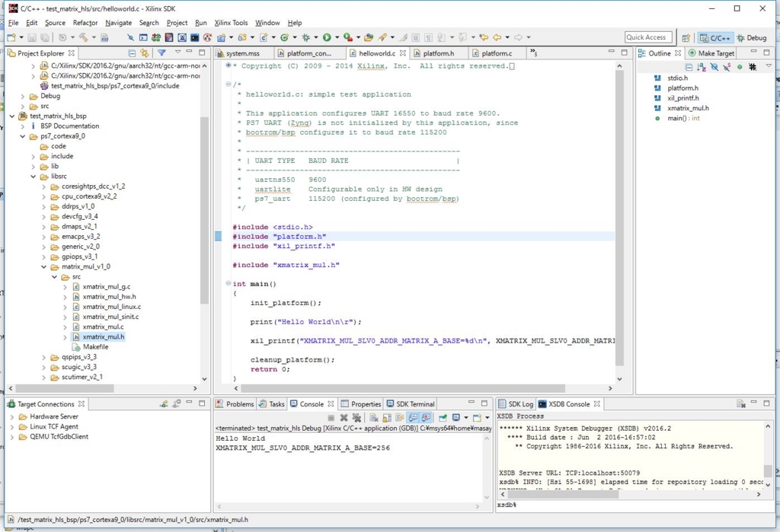780x532 pixels.
Task: Click Save All toolbar icon
Action: click(x=45, y=37)
